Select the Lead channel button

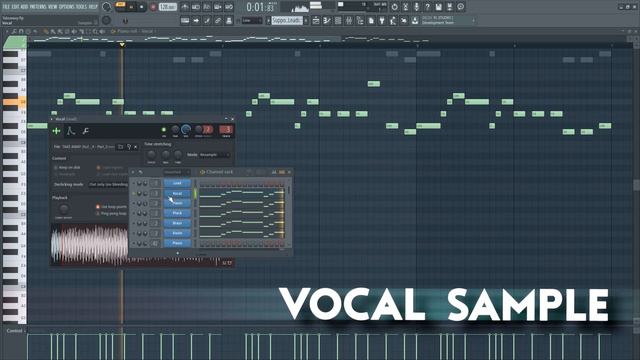177,183
